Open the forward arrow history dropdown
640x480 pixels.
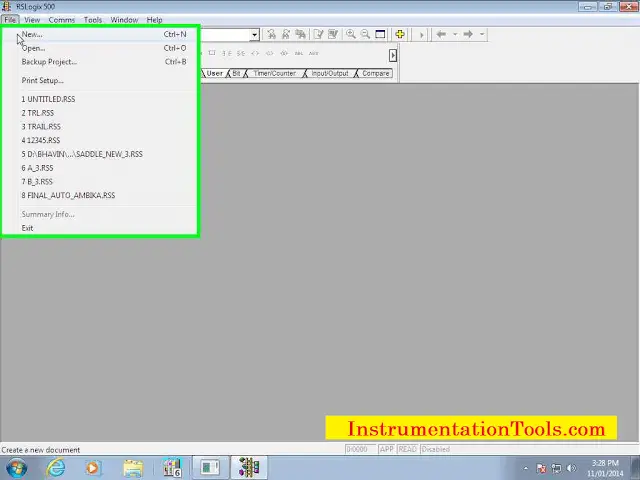pos(482,34)
